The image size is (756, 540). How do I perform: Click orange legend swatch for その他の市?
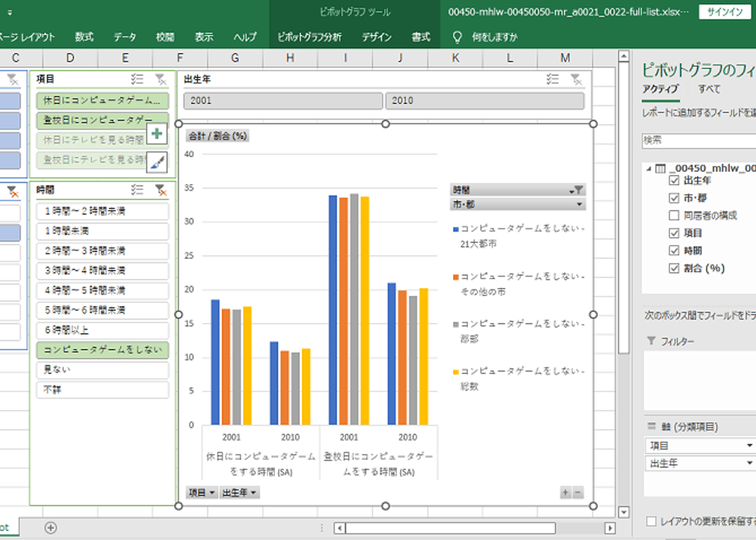coord(456,277)
